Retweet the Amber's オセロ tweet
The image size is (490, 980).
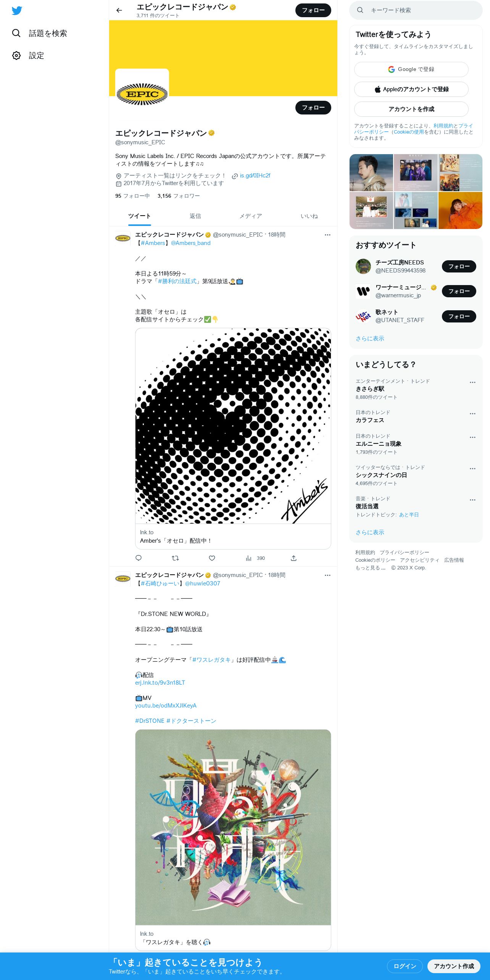pyautogui.click(x=175, y=558)
